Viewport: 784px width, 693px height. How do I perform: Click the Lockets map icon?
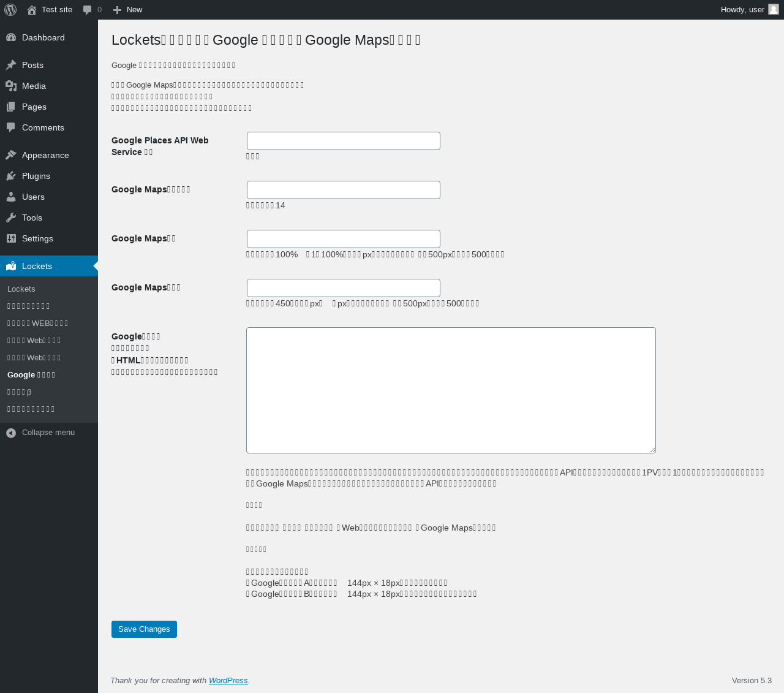11,266
